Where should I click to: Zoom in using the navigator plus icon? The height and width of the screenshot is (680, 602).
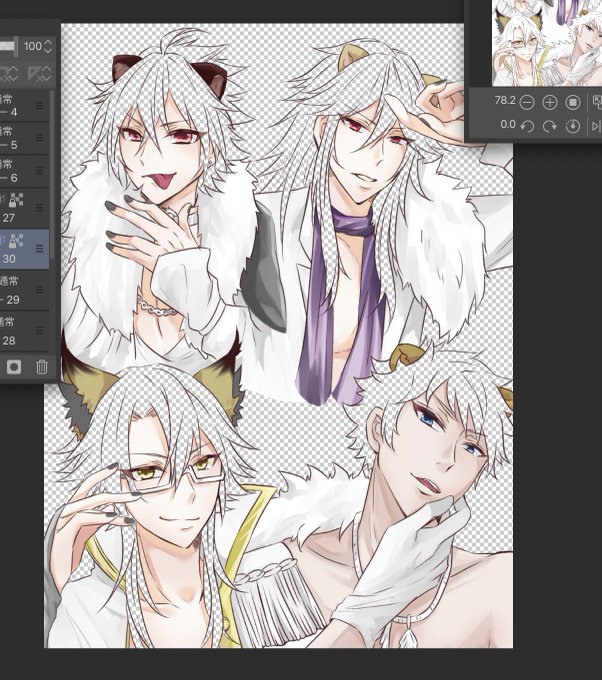550,103
